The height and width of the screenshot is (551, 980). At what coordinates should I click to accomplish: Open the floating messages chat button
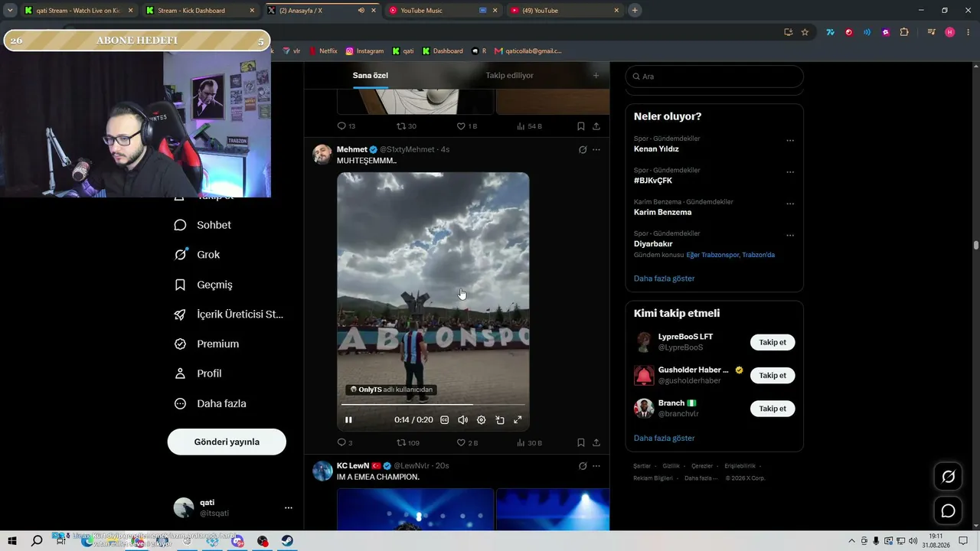coord(948,510)
